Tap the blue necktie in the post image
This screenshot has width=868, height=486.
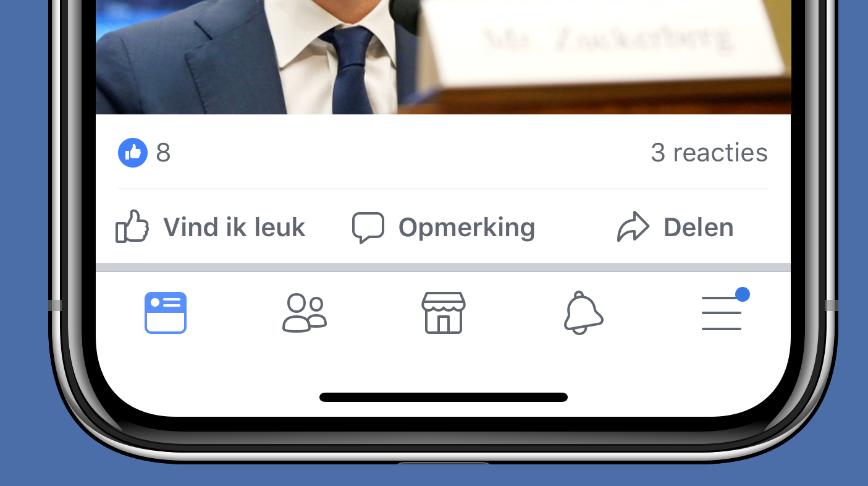pos(351,69)
